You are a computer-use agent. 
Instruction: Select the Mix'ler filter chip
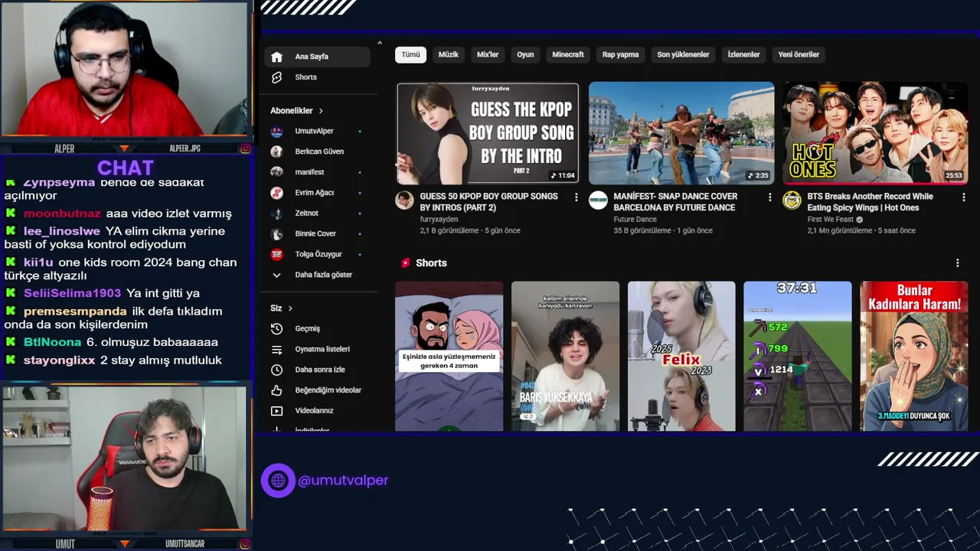coord(488,55)
